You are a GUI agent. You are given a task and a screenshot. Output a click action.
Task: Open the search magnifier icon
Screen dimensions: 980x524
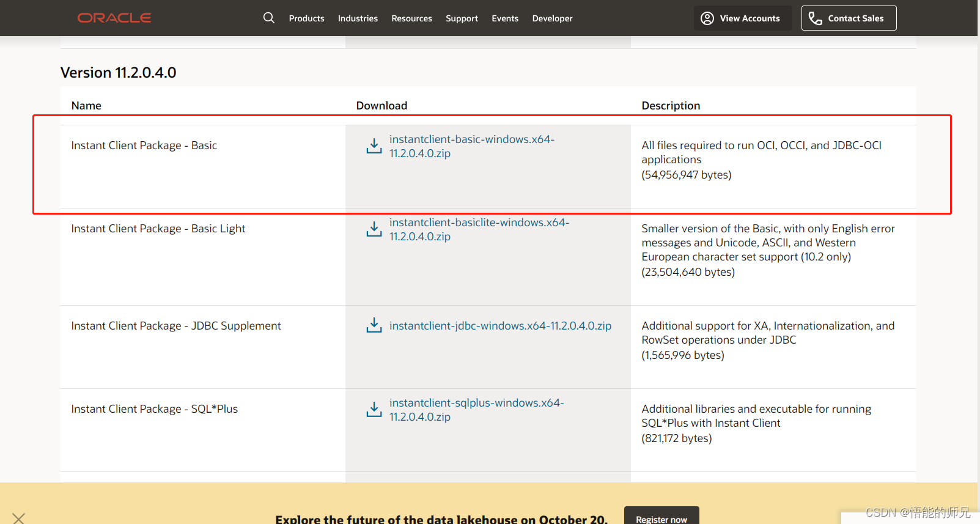[x=269, y=18]
